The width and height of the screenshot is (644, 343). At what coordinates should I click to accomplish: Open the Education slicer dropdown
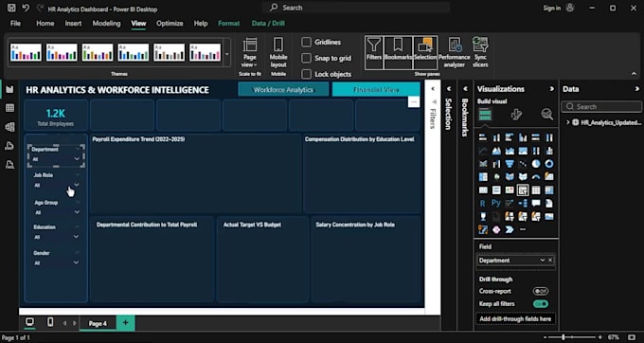click(x=76, y=237)
